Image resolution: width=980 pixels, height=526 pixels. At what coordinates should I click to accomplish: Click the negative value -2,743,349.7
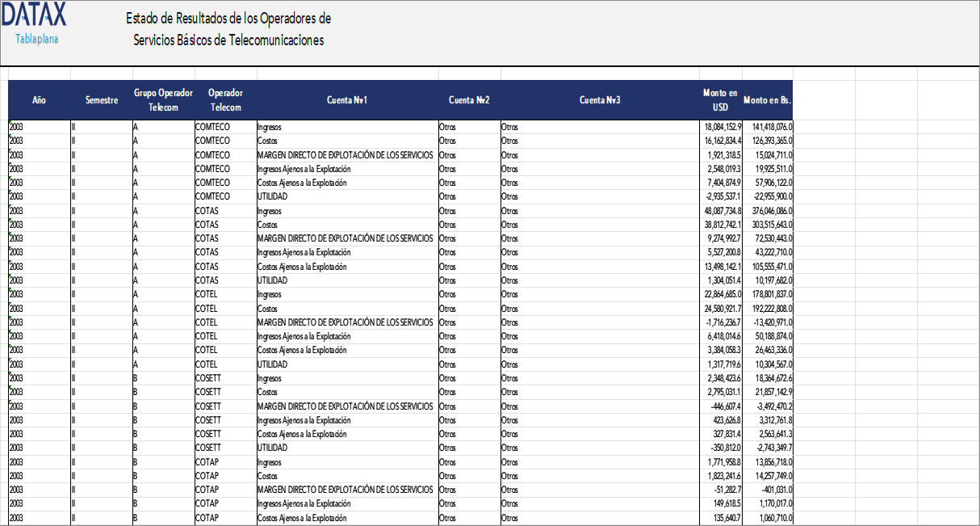(x=768, y=448)
